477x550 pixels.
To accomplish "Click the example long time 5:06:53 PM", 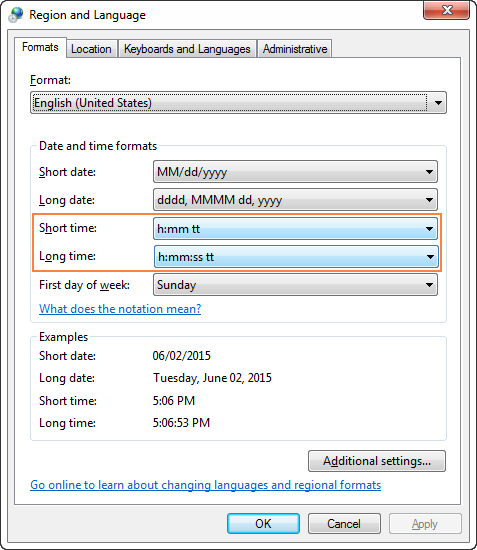I will (181, 423).
